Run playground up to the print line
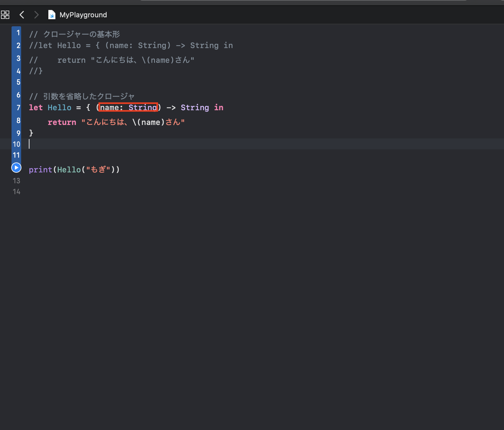This screenshot has width=504, height=430. [16, 168]
